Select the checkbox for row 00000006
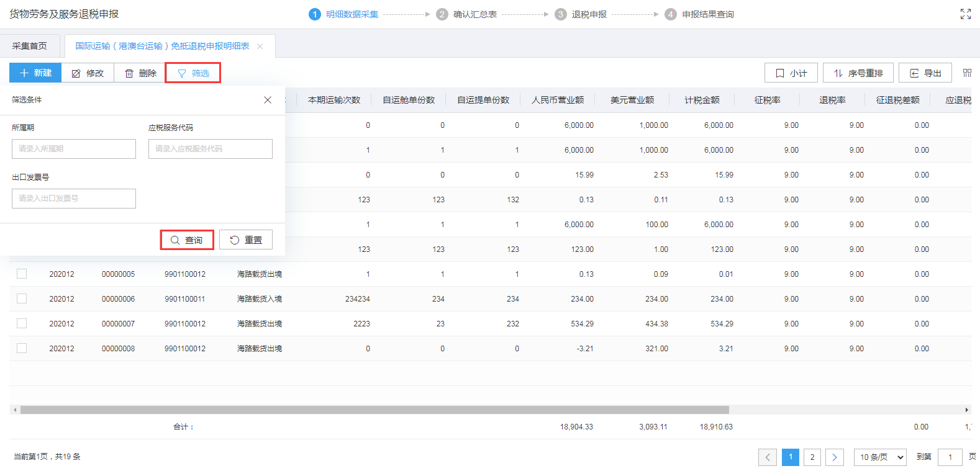 coord(22,298)
